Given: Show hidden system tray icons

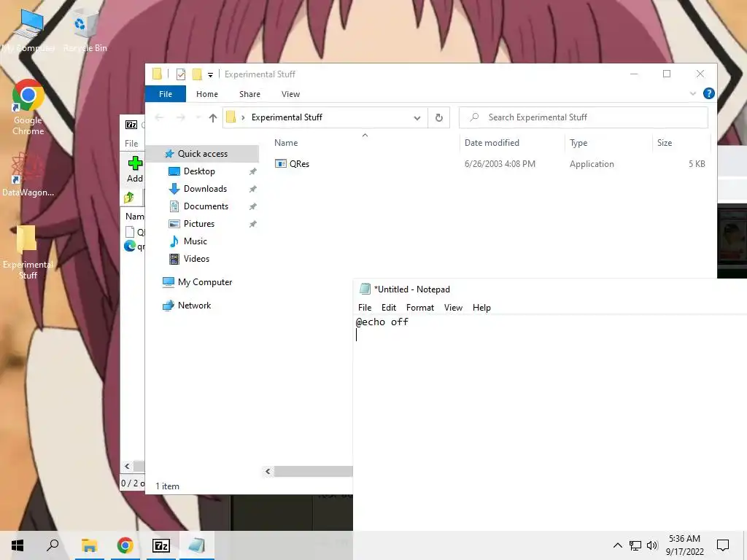Looking at the screenshot, I should pyautogui.click(x=617, y=545).
